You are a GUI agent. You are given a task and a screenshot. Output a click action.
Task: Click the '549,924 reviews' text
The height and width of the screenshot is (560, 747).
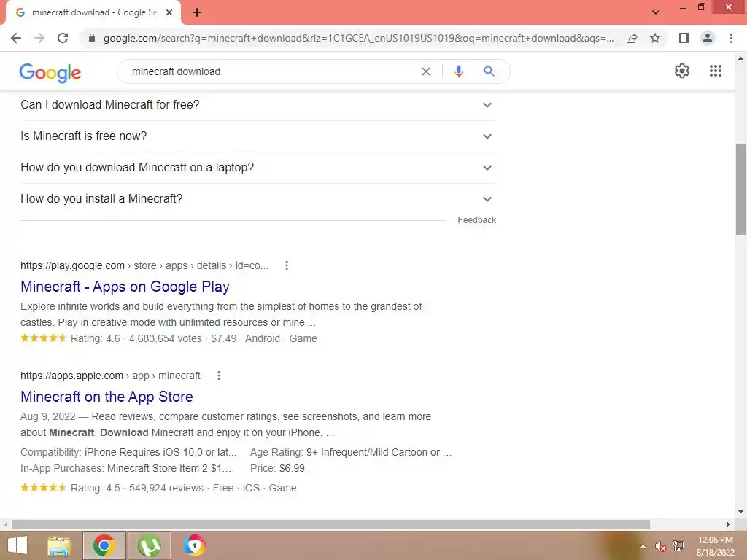click(x=166, y=488)
